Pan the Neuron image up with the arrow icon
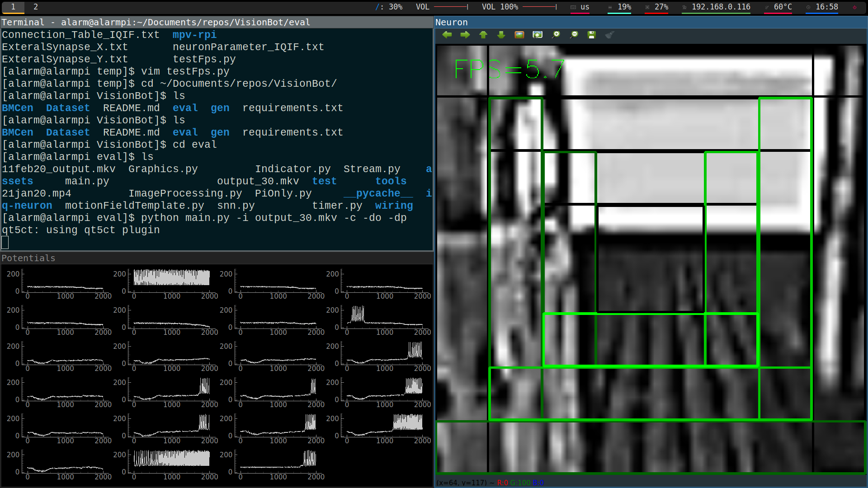Screen dimensions: 868x488 (x=483, y=35)
